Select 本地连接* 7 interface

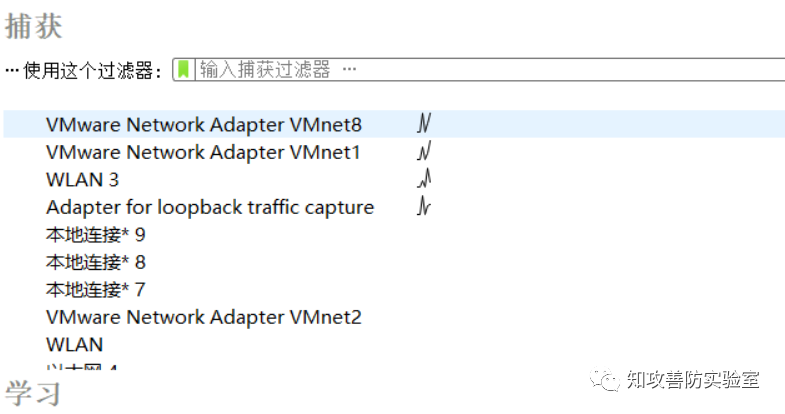[x=96, y=289]
